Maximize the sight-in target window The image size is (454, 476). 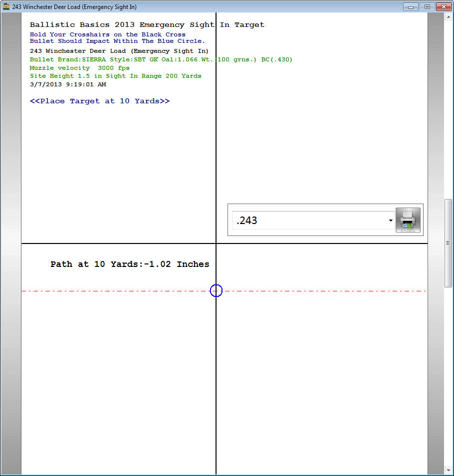tap(427, 7)
